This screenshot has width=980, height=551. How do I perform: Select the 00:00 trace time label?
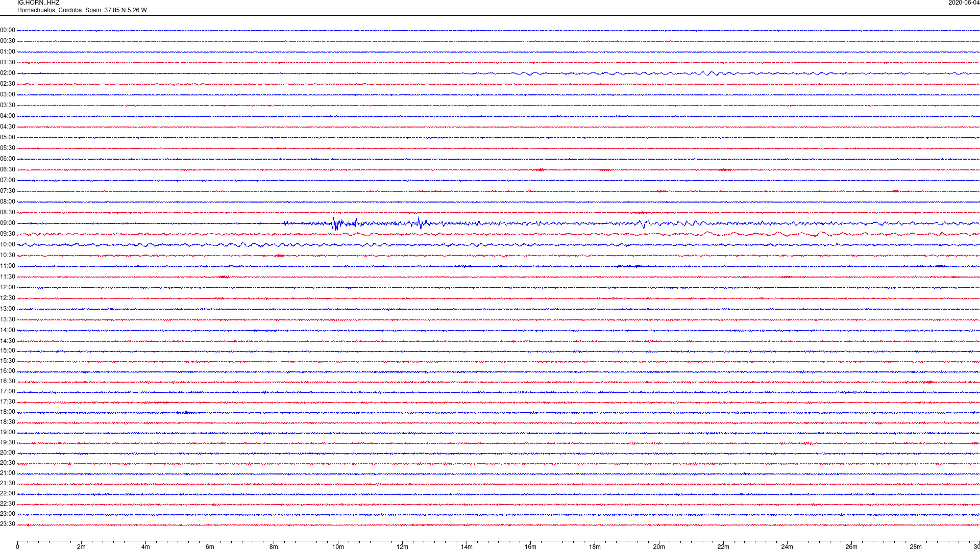pos(8,30)
